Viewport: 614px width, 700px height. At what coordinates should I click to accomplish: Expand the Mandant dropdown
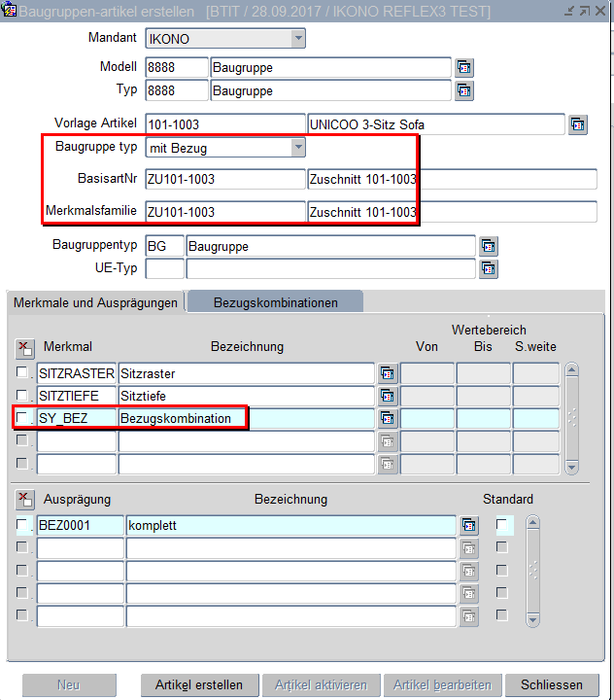point(298,39)
